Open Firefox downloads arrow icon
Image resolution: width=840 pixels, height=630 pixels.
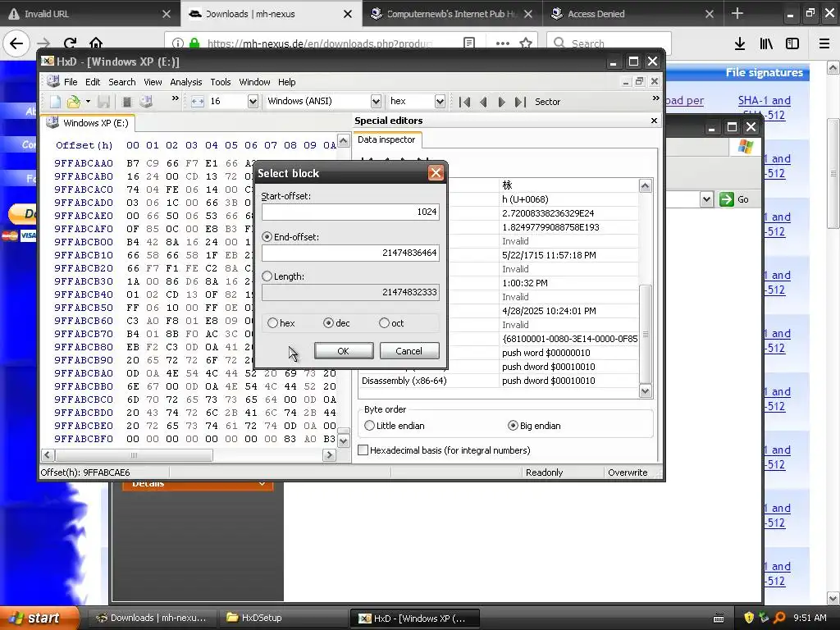click(740, 43)
